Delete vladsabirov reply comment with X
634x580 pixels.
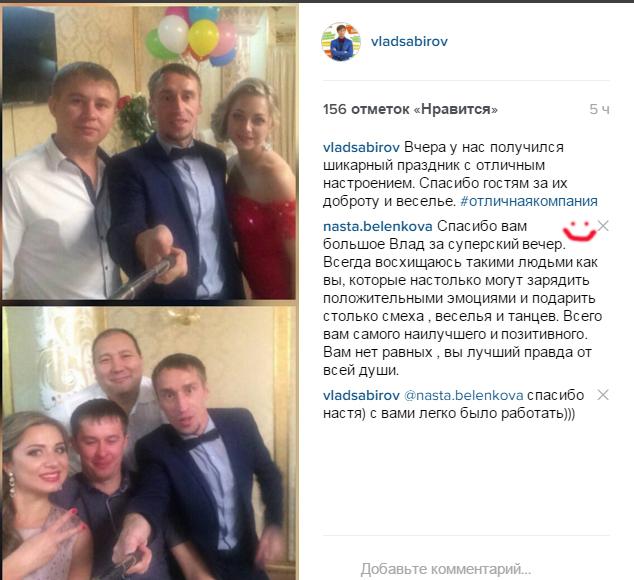coord(603,395)
